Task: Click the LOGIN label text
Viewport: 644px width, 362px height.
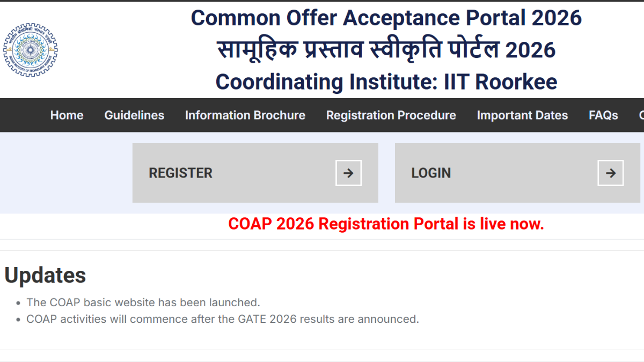Action: click(x=431, y=173)
